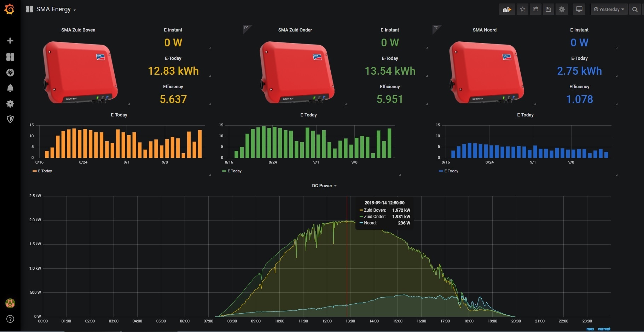
Task: Open the Help question mark icon
Action: coord(10,319)
